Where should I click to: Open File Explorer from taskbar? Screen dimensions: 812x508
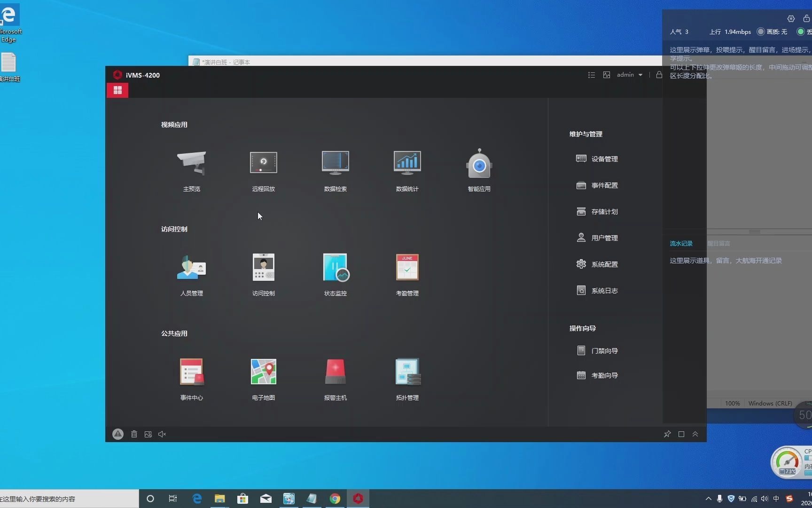click(219, 499)
